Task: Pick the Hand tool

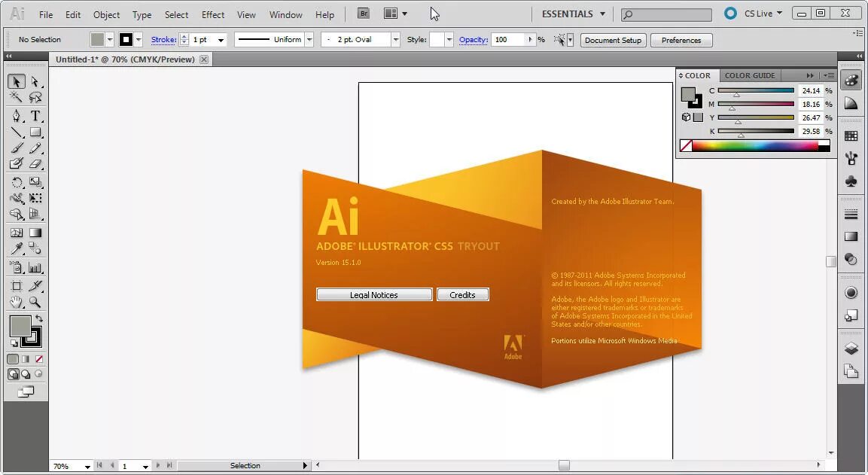Action: point(16,303)
